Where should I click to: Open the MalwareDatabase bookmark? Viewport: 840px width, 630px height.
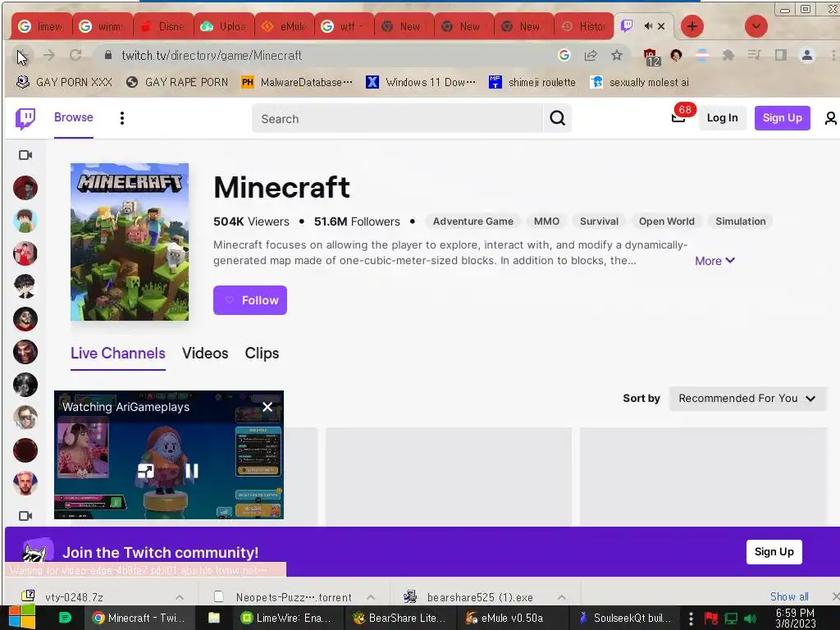[x=297, y=82]
